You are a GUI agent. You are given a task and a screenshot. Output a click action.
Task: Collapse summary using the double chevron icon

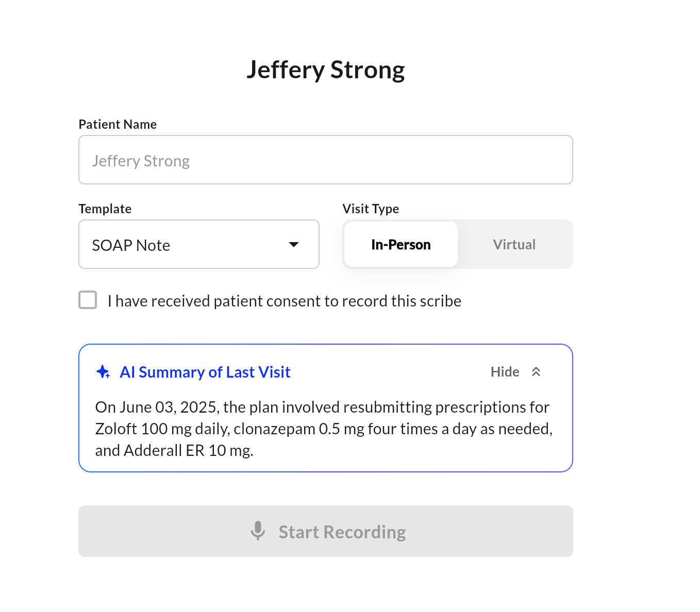[536, 372]
